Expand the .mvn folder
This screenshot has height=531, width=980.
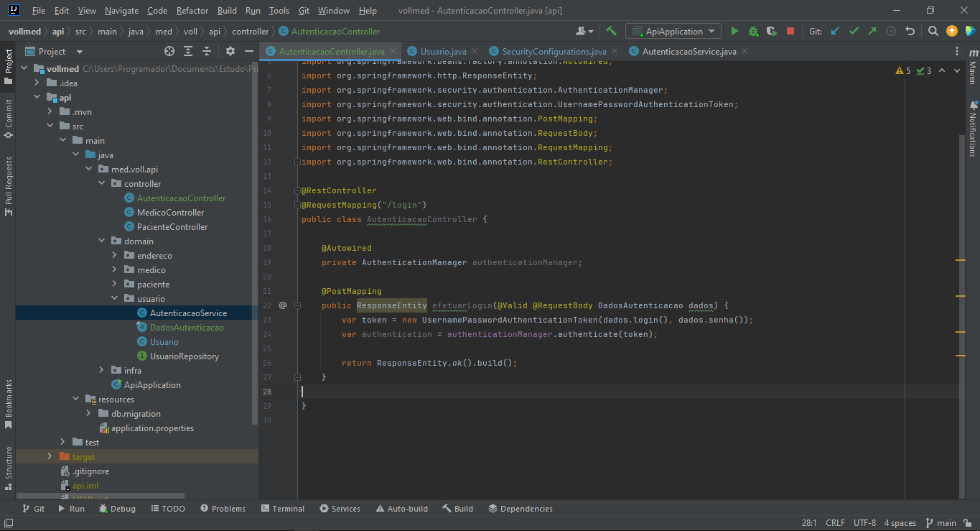click(50, 112)
